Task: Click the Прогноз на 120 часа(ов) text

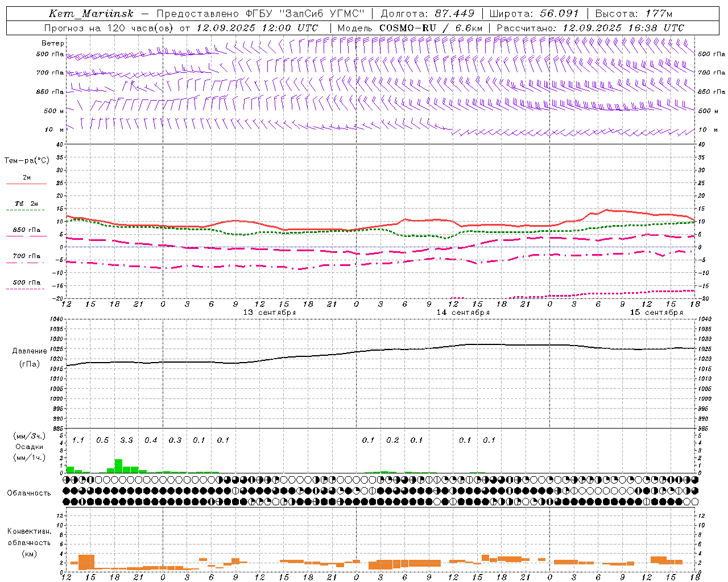Action: 110,28
